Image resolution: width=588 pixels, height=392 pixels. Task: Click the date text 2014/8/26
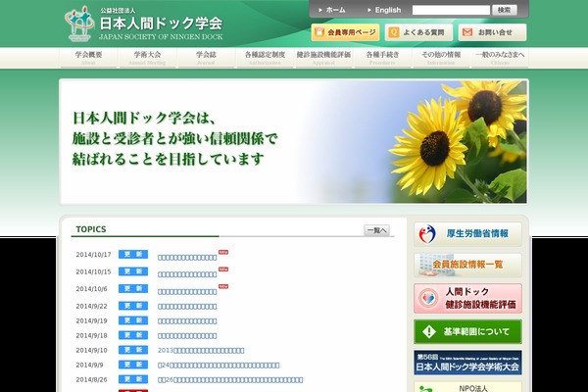click(x=91, y=380)
